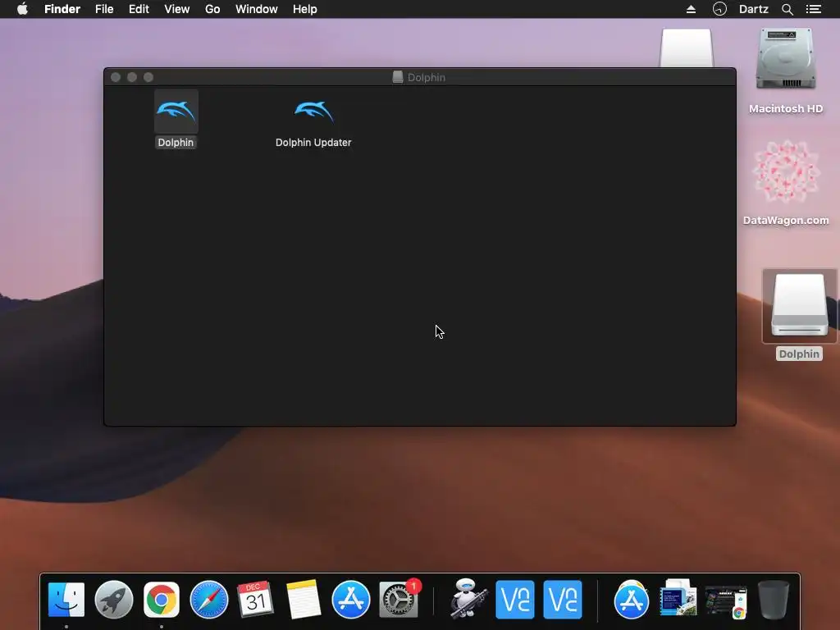The height and width of the screenshot is (630, 840).
Task: Click the eject icon in menu bar
Action: point(691,9)
